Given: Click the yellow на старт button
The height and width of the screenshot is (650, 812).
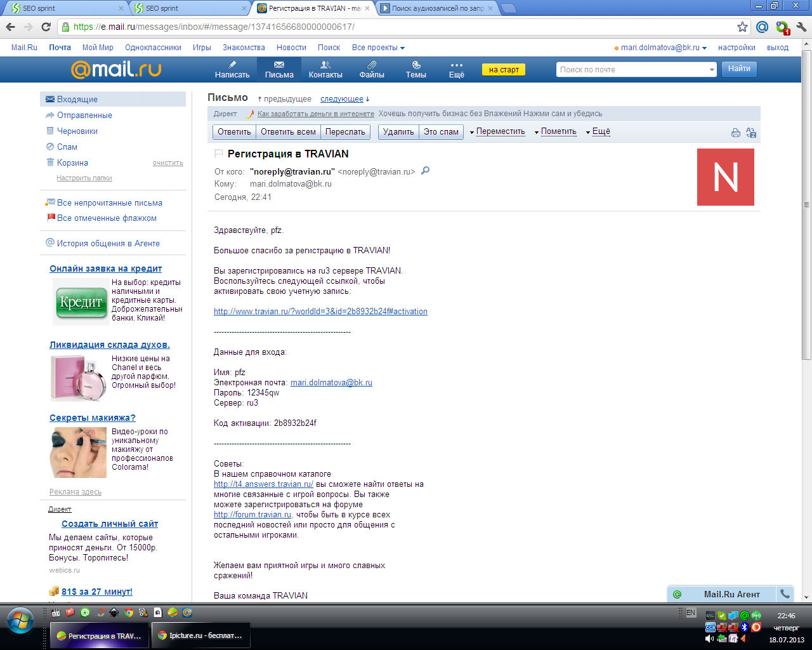Looking at the screenshot, I should pos(504,70).
